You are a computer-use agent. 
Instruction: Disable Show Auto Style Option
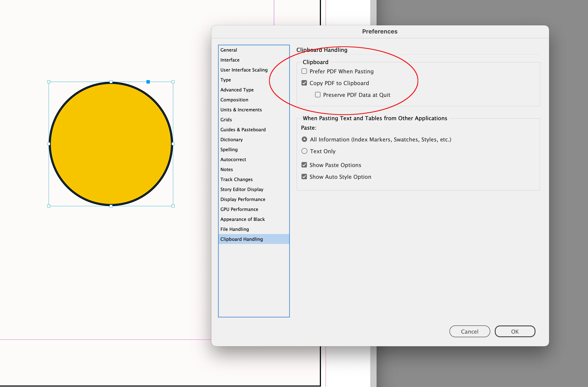(x=304, y=177)
